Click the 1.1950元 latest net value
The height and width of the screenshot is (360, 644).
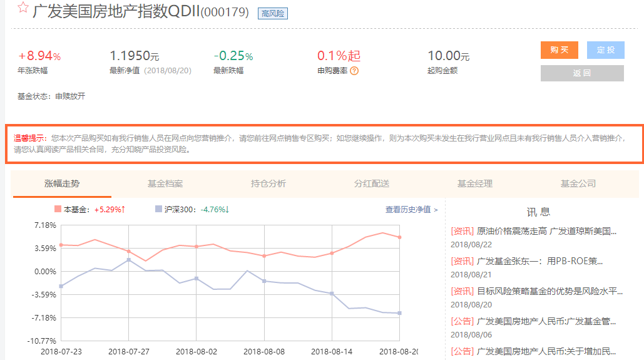click(x=135, y=56)
